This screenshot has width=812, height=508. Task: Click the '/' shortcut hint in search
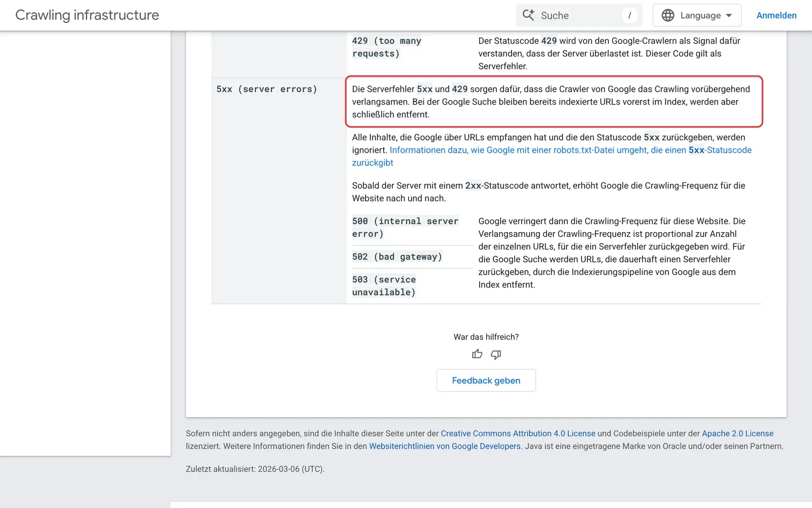pos(630,15)
